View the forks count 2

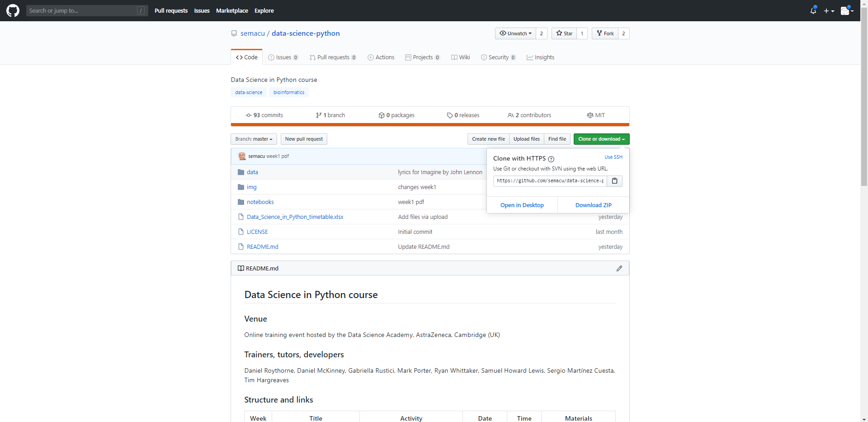click(624, 33)
